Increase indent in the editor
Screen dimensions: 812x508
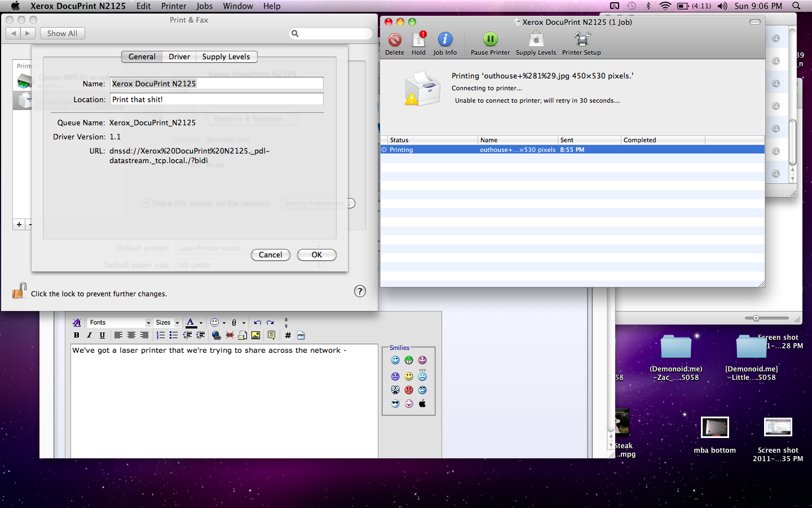click(200, 335)
